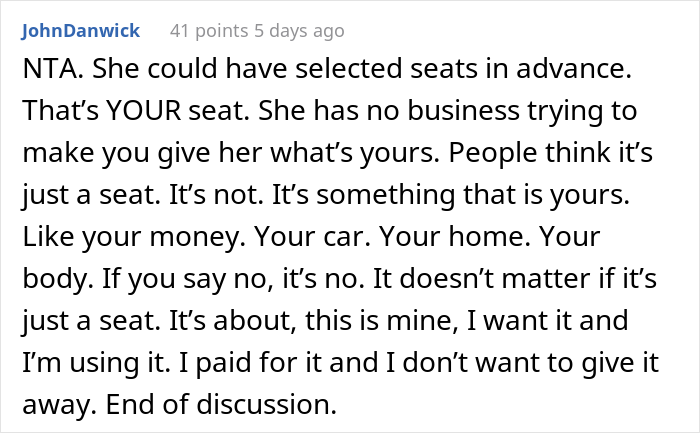
Task: Open JohnDanwick's user profile link
Action: point(81,31)
